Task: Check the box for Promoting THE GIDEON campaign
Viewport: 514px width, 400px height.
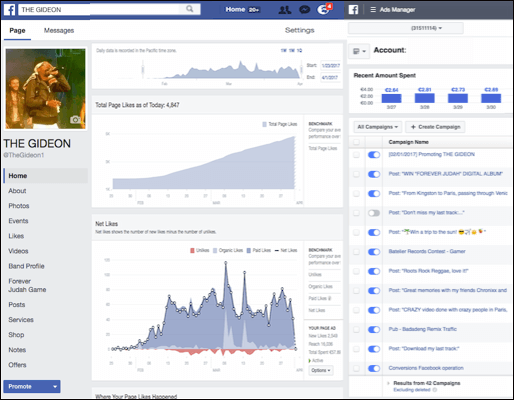Action: 356,155
